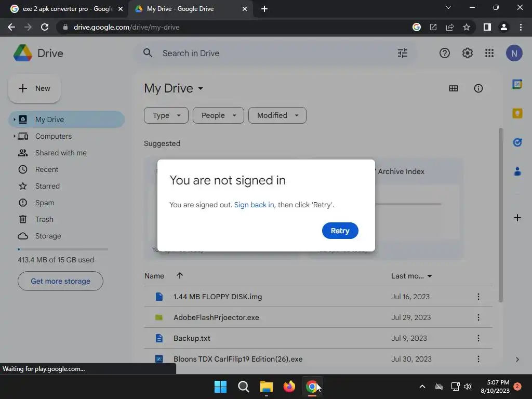The image size is (532, 399).
Task: Switch to grid layout view
Action: click(x=453, y=88)
